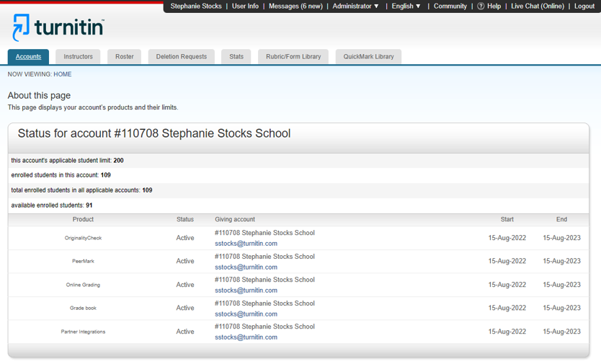Click Active status in Grade book row
This screenshot has width=601, height=364.
185,308
